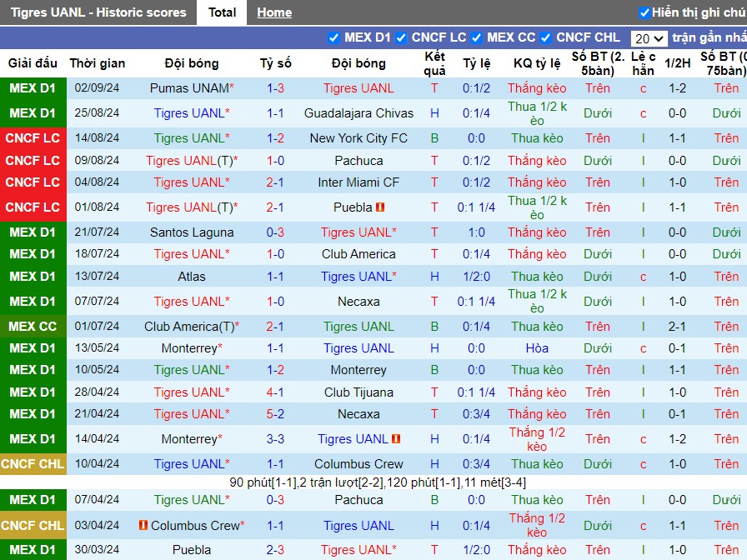Viewport: 747px width, 560px height.
Task: Click Atlas team name
Action: coord(192,277)
